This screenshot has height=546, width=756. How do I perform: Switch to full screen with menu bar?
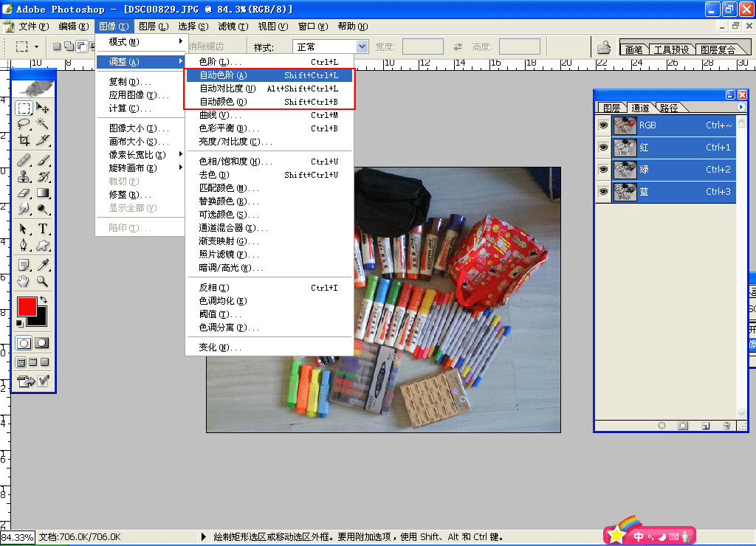pyautogui.click(x=32, y=362)
